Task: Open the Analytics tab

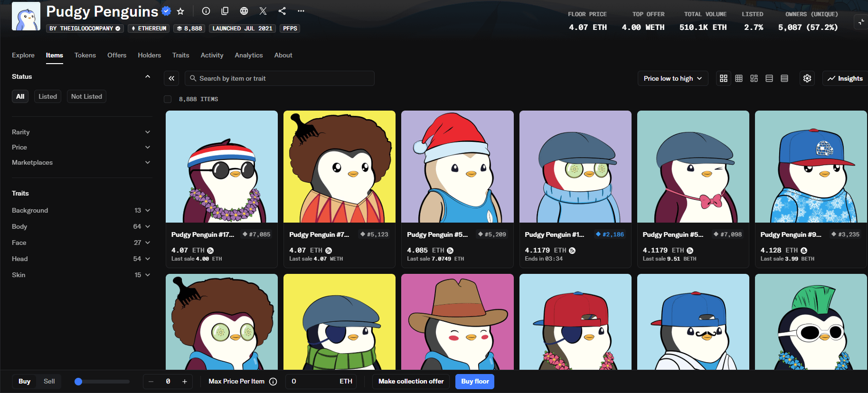Action: click(249, 55)
